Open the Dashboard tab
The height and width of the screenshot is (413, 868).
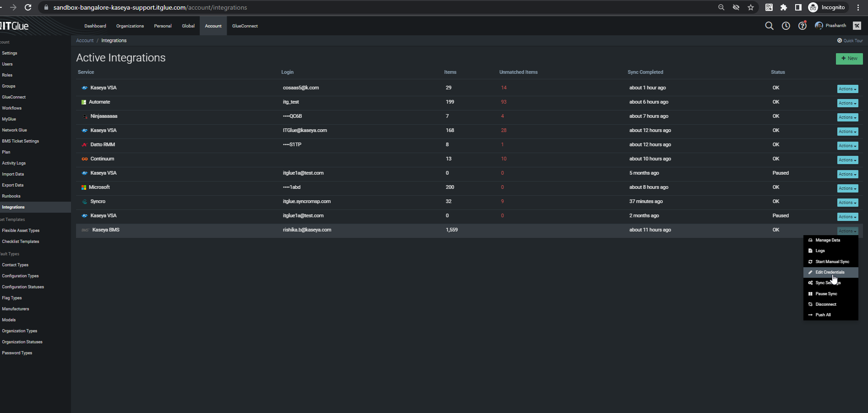(95, 26)
